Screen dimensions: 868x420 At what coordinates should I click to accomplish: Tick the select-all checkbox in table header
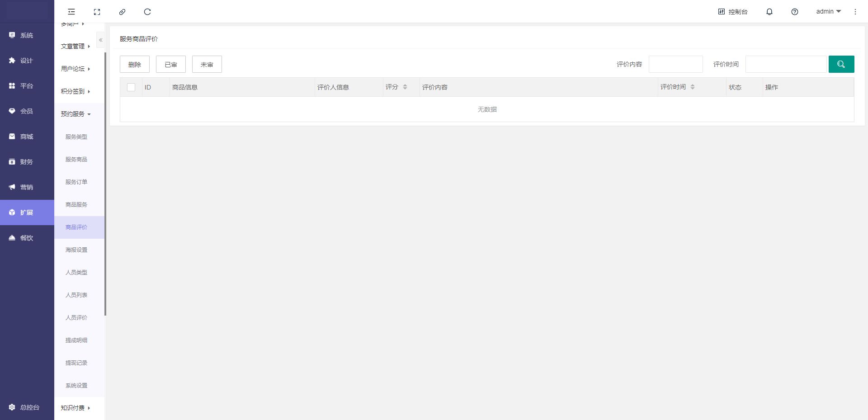131,87
